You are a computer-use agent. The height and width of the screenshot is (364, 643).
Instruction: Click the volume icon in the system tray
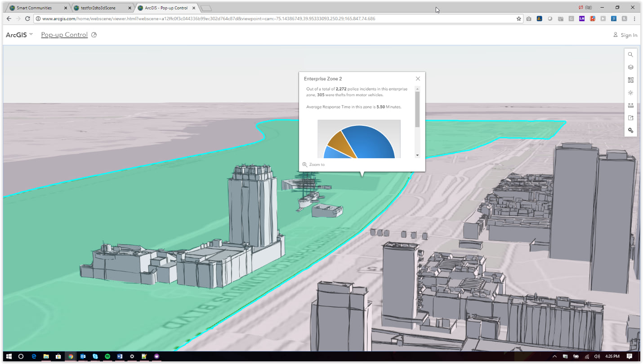click(597, 356)
